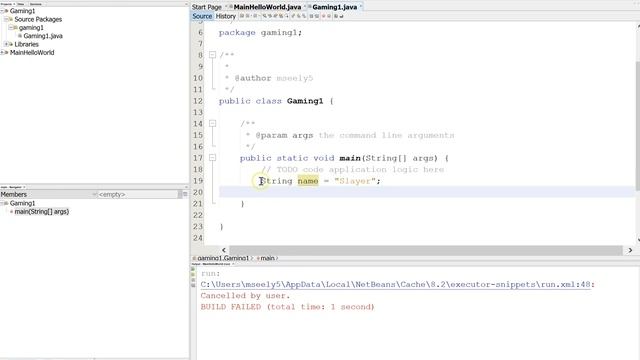
Task: Switch to the Start Page tab
Action: 207,7
